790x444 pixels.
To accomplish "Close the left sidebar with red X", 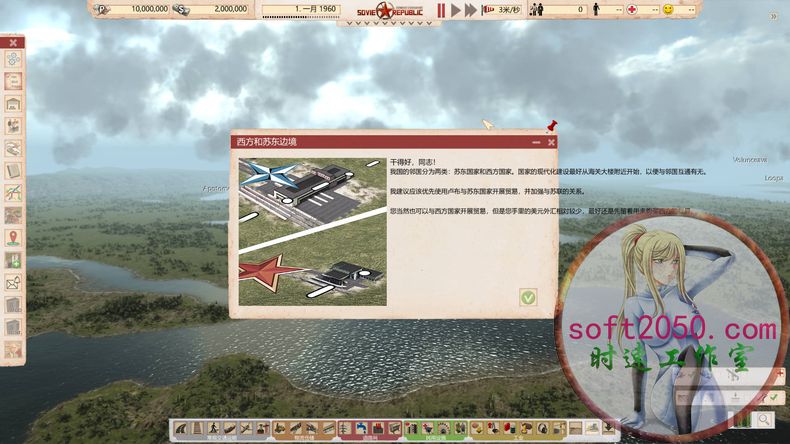I will 13,43.
